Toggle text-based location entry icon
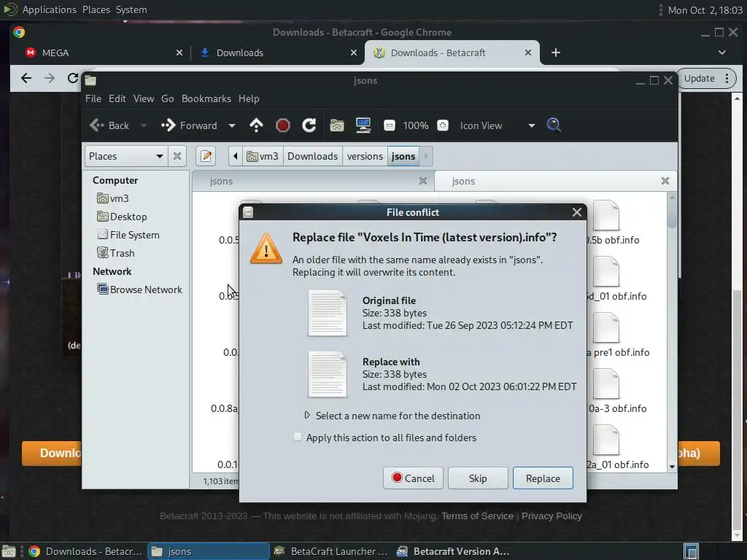Viewport: 747px width, 560px height. [x=206, y=156]
